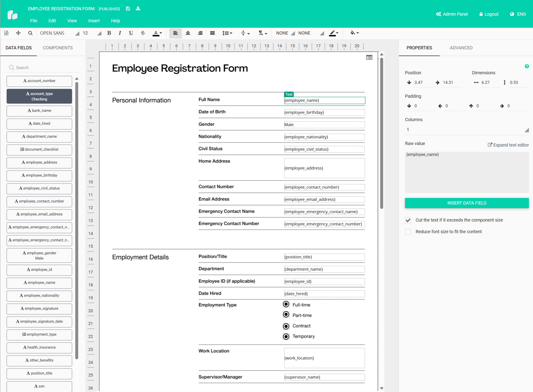Click the {work_location} field on the form
The image size is (533, 392).
[324, 358]
